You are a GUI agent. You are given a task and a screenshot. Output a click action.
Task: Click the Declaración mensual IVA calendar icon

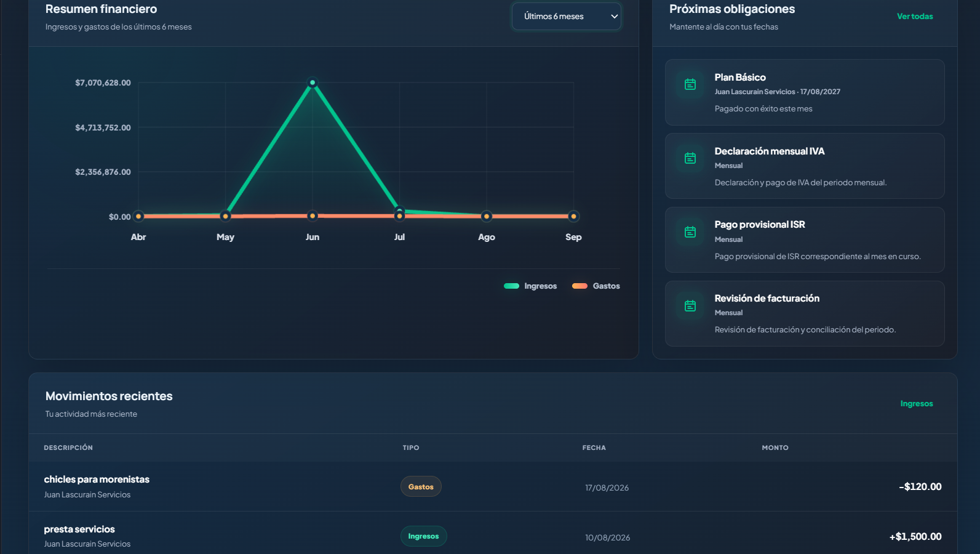click(690, 158)
